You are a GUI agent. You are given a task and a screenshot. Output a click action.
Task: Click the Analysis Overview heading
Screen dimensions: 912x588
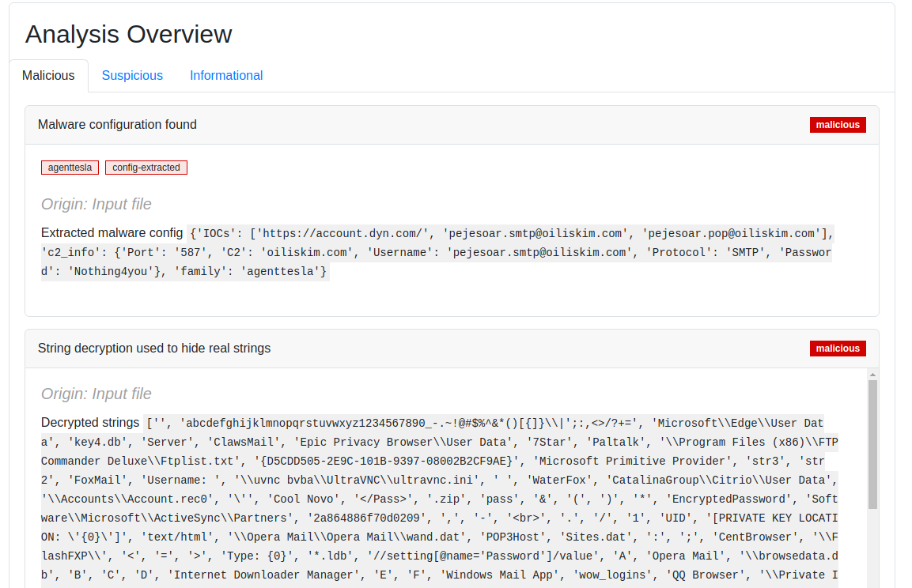pyautogui.click(x=129, y=34)
